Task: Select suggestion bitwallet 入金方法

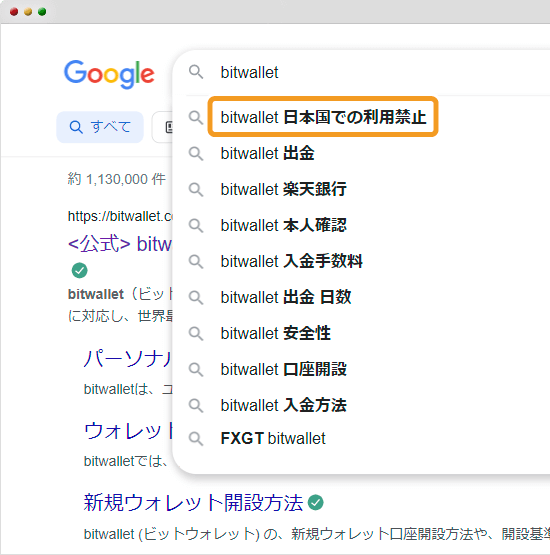Action: pyautogui.click(x=283, y=405)
